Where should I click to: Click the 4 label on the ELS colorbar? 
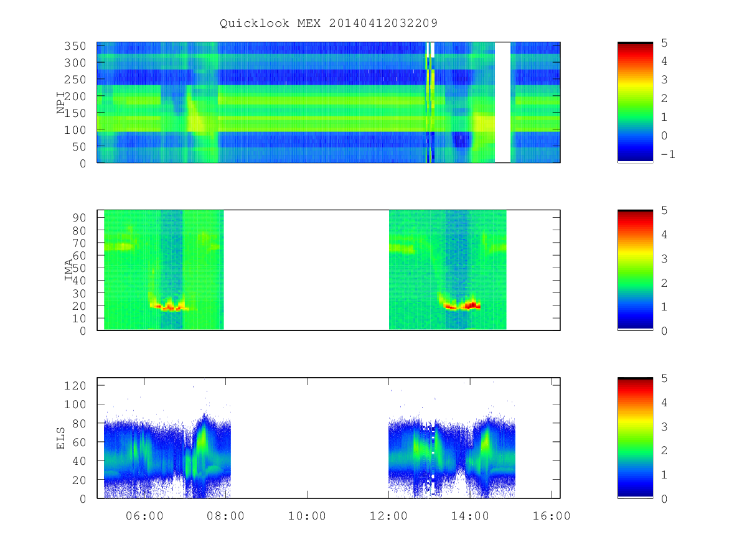click(x=664, y=402)
